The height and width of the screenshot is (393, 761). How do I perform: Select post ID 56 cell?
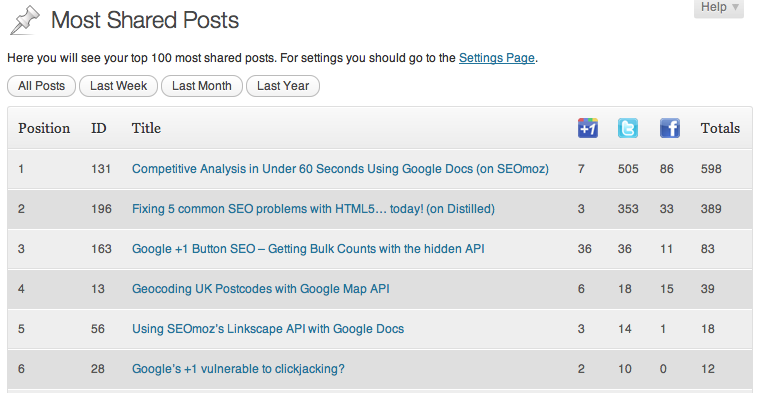point(98,328)
